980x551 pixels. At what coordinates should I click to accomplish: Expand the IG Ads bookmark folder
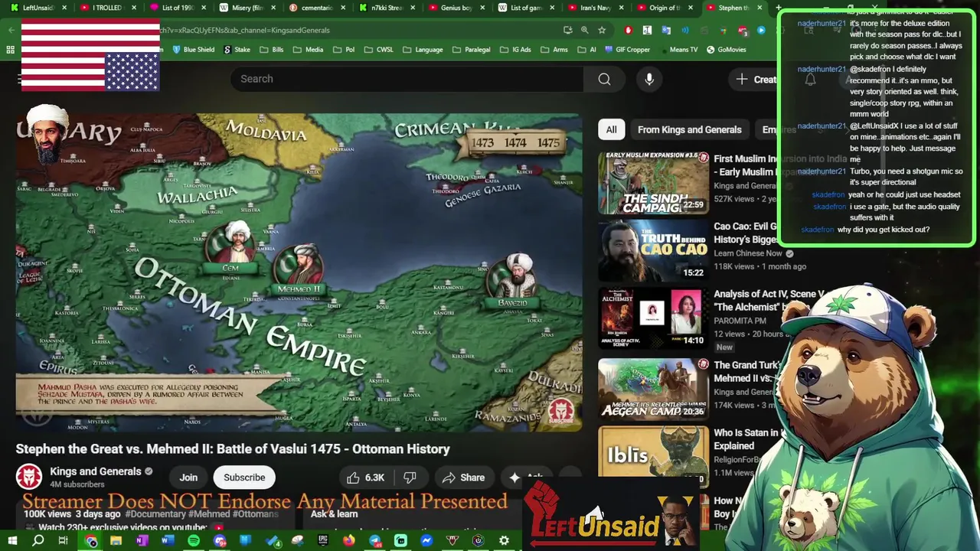pyautogui.click(x=514, y=50)
